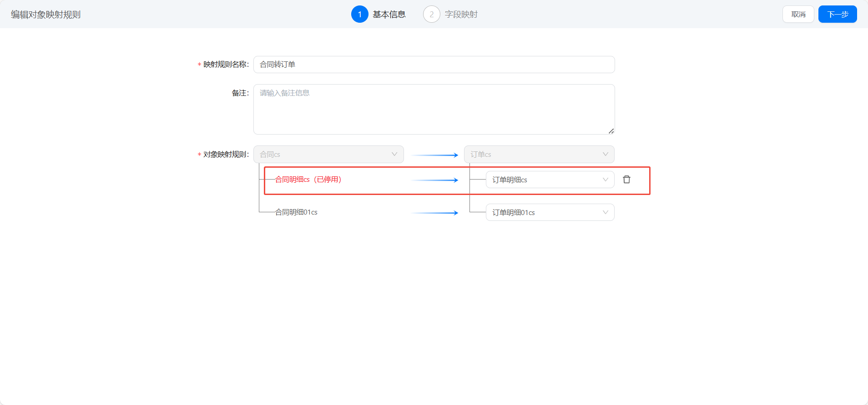Image resolution: width=868 pixels, height=405 pixels.
Task: Go to step 1 基本信息
Action: click(378, 14)
